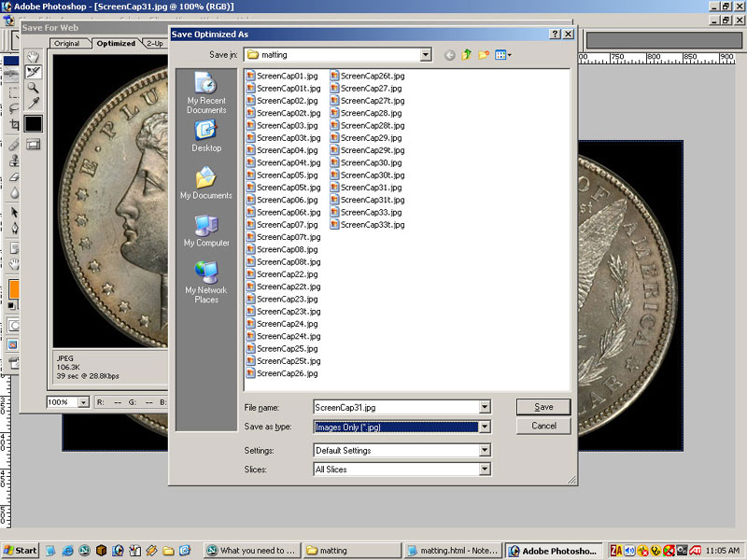Choose the Eyedropper tool in Save For Web
The image size is (747, 560).
34,104
